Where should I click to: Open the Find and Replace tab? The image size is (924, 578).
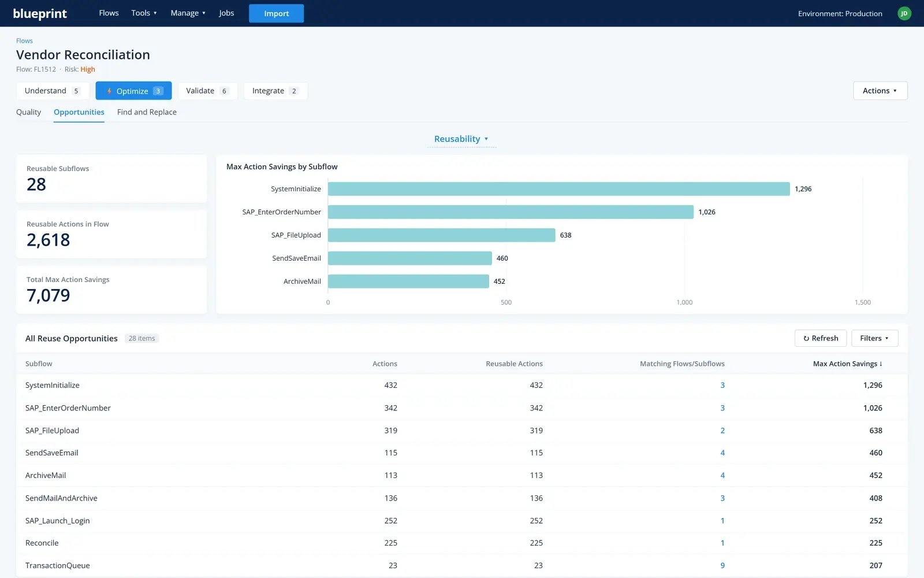click(147, 112)
